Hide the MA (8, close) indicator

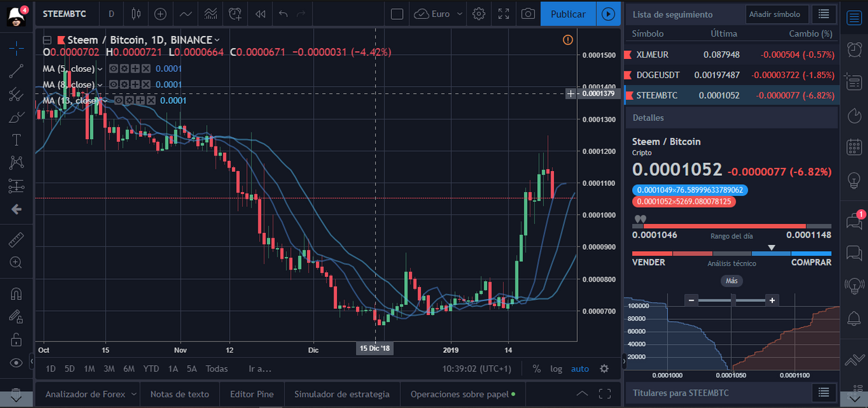click(114, 84)
